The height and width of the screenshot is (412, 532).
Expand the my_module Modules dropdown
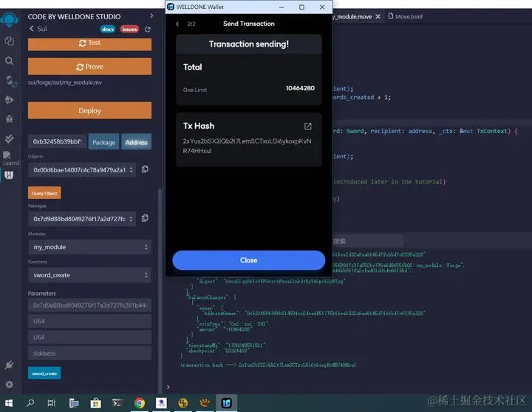click(90, 247)
